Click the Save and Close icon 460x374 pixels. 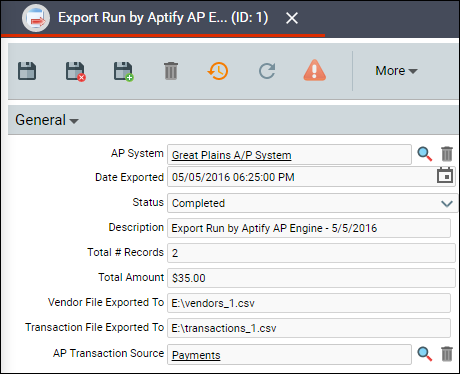(x=75, y=71)
